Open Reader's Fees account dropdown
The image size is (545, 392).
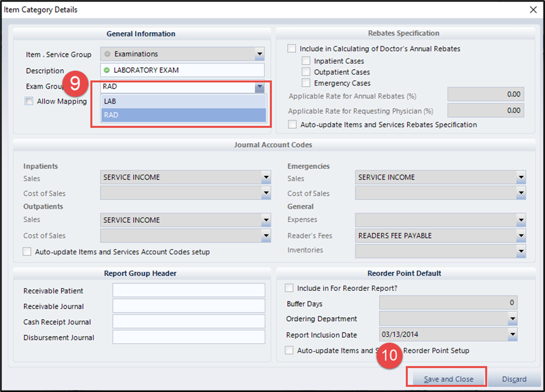click(520, 236)
